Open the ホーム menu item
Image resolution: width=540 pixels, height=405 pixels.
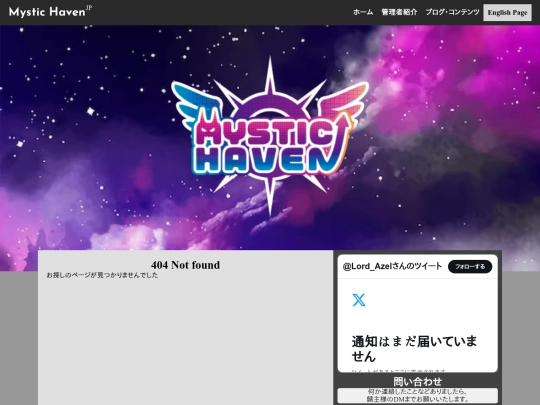coord(363,12)
